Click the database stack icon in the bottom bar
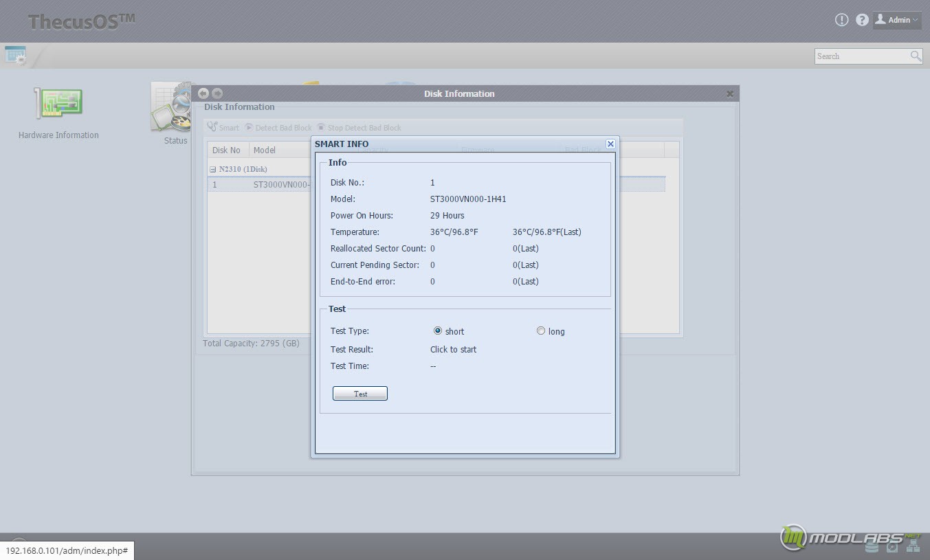930x560 pixels. click(872, 546)
